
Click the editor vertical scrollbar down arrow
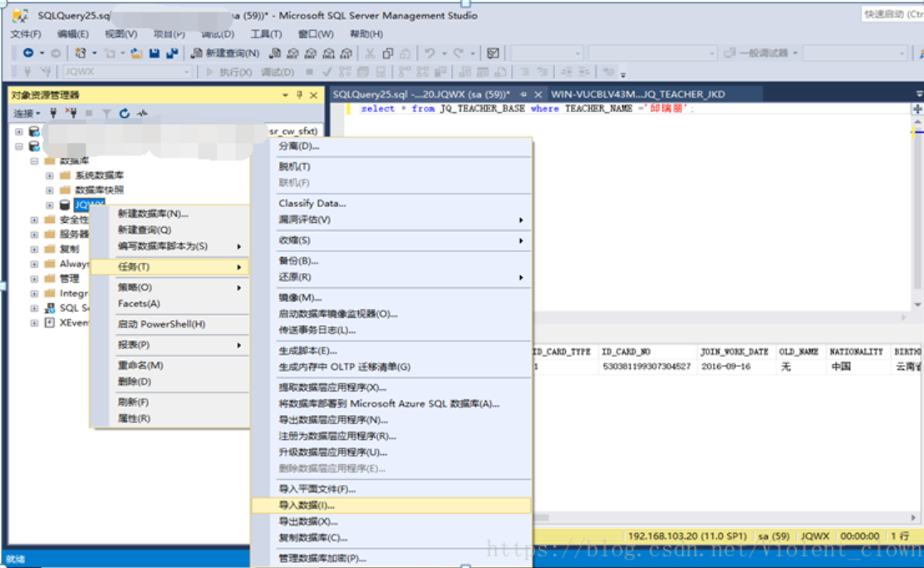click(917, 304)
